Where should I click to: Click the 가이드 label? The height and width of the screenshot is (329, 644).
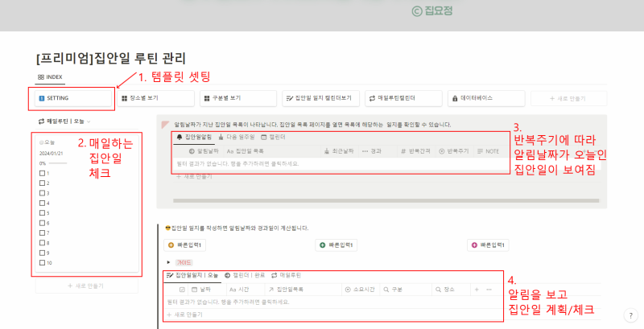pyautogui.click(x=184, y=262)
